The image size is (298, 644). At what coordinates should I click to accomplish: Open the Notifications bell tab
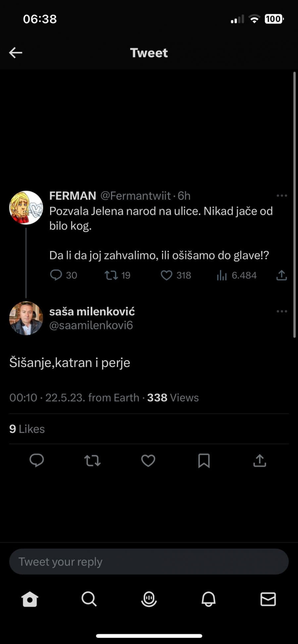pyautogui.click(x=209, y=599)
